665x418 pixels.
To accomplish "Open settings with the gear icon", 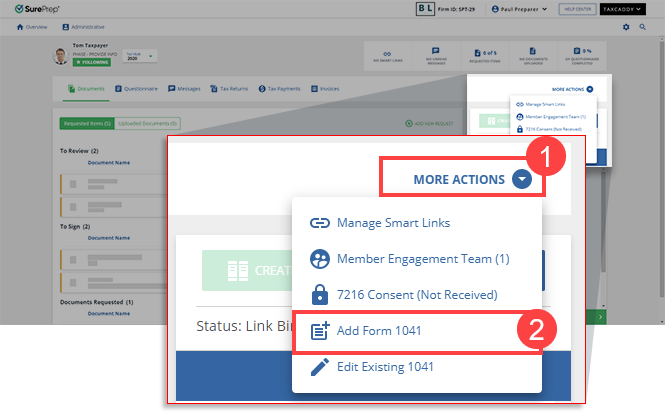I will click(627, 27).
